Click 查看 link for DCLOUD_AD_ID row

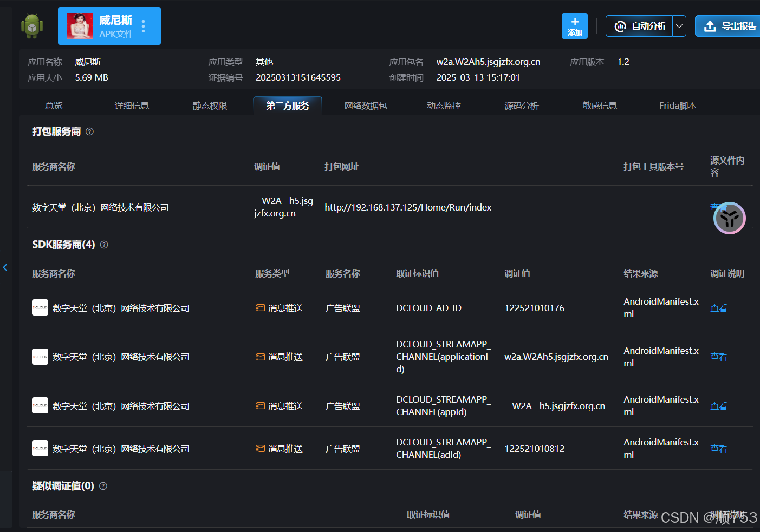tap(719, 308)
